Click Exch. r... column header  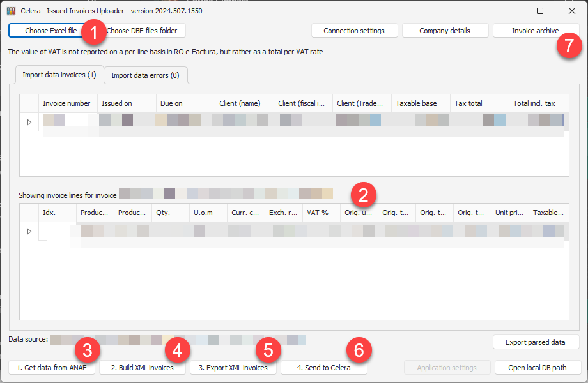click(284, 213)
